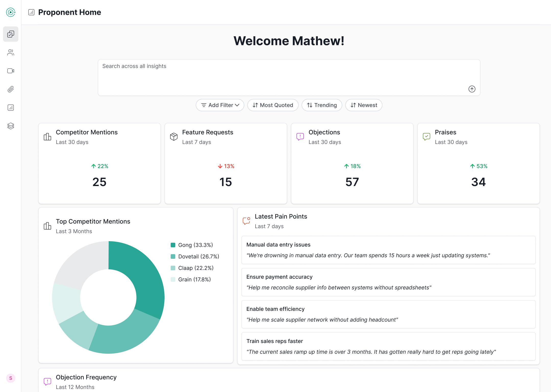Viewport: 551px width, 392px height.
Task: Open the chart analytics sidebar icon
Action: (11, 108)
